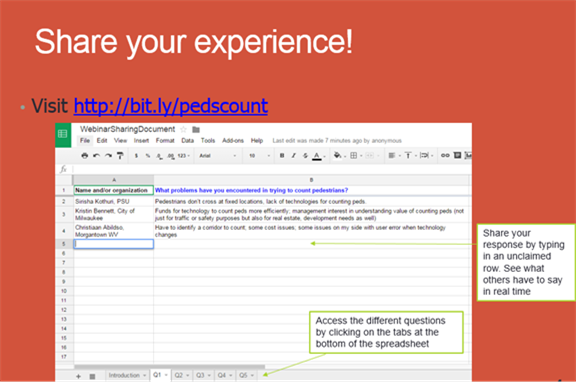
Task: Star the WebinarSharingDocument file
Action: [x=183, y=129]
